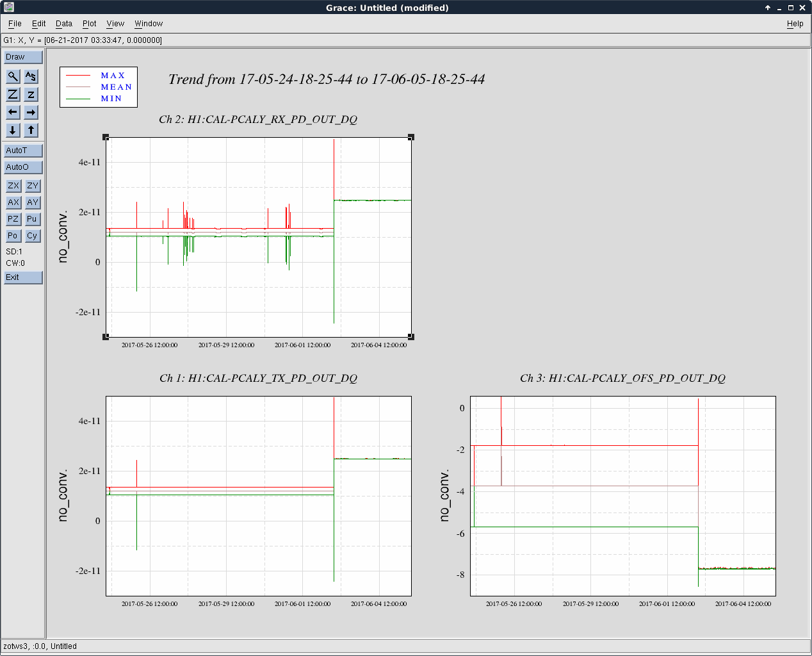Click the SD:1 stack depth label
The image size is (812, 656).
[x=14, y=252]
